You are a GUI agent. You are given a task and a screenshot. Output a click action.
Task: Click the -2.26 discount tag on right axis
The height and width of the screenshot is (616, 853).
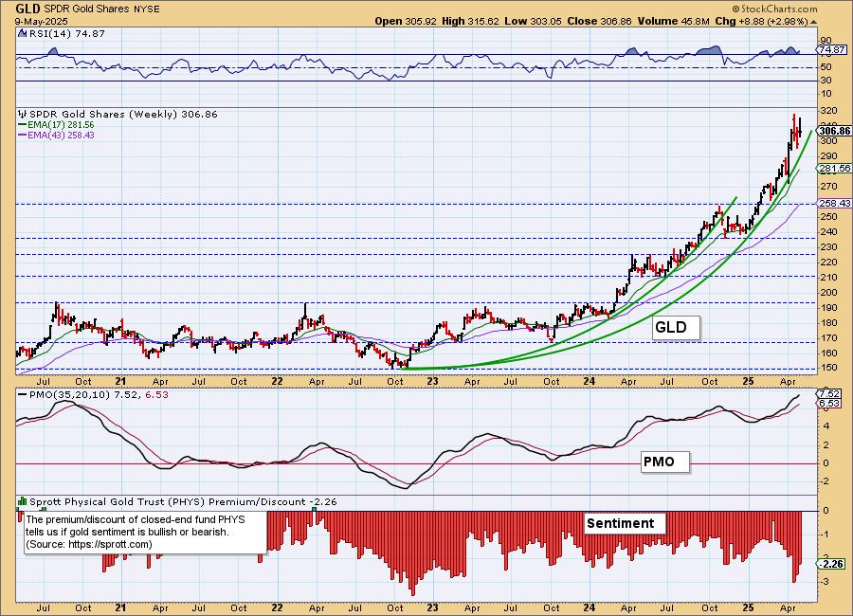point(831,564)
